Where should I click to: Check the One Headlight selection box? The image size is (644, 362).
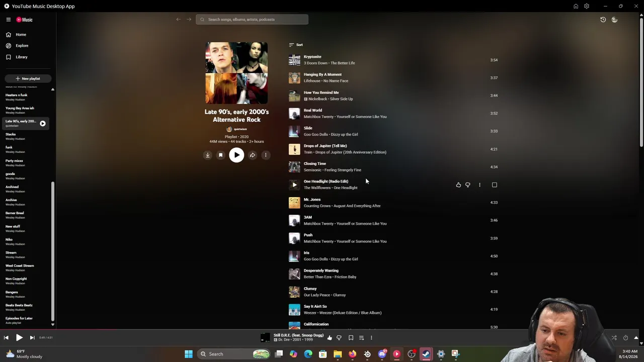click(495, 185)
